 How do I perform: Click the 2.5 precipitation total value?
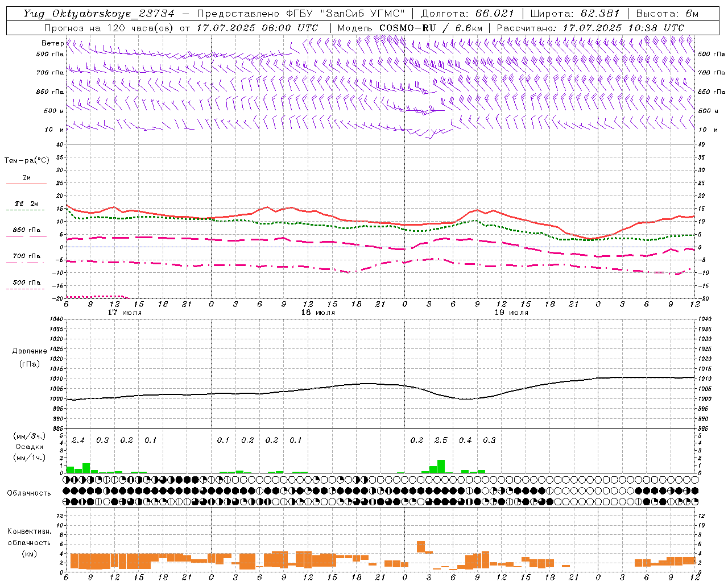[x=441, y=440]
